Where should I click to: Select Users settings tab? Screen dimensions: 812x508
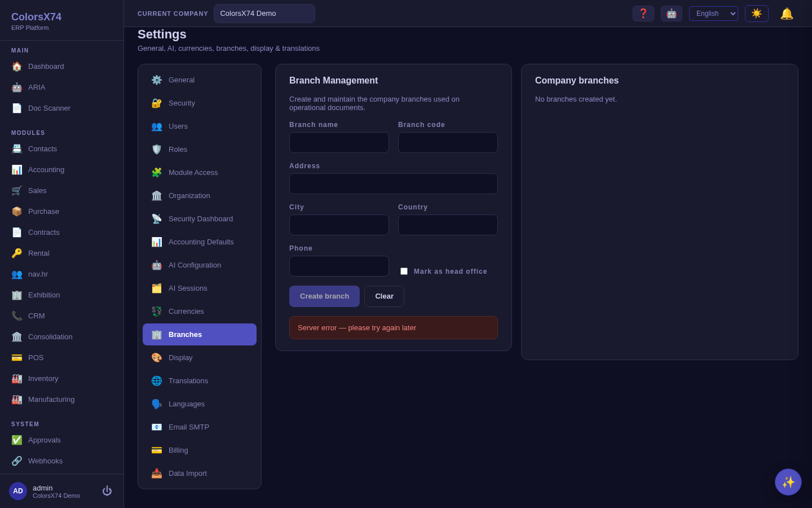(200, 126)
